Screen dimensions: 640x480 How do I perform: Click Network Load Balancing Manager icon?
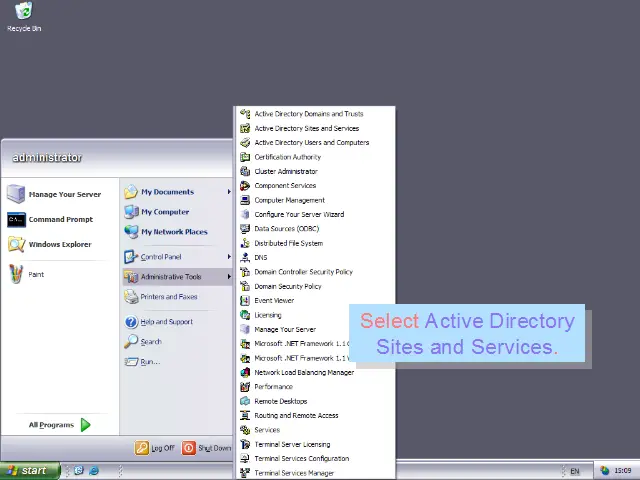click(x=245, y=372)
